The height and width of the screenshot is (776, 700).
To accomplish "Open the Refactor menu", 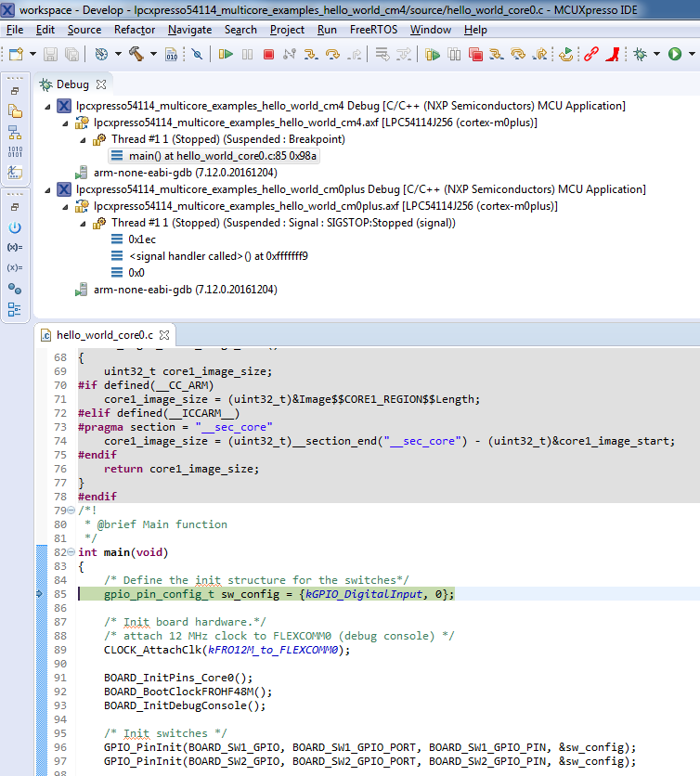I will coord(135,30).
